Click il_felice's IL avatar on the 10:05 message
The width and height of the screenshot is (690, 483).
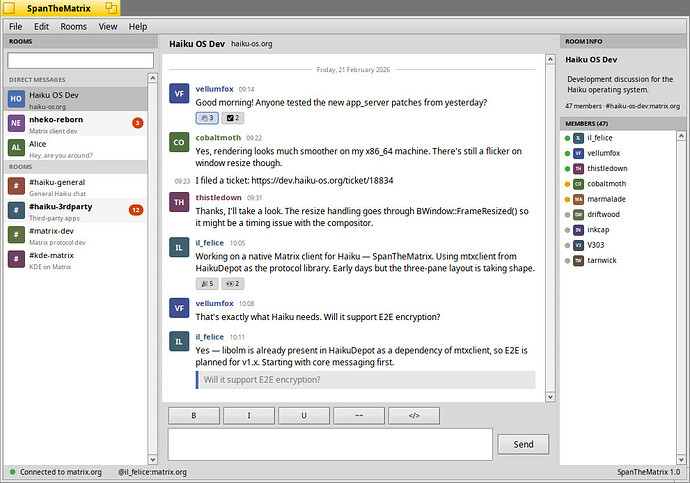click(x=179, y=247)
